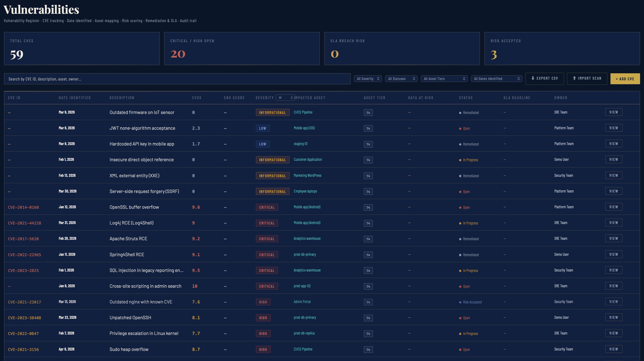Open the All Statuses filter dropdown

coord(401,79)
